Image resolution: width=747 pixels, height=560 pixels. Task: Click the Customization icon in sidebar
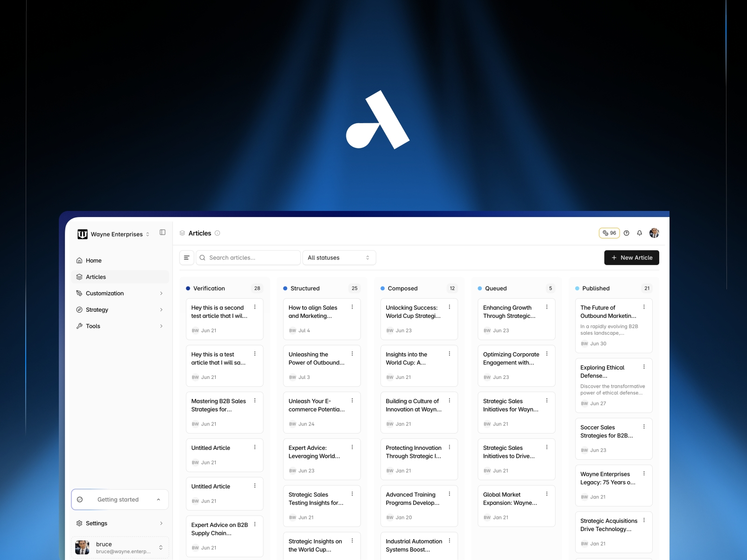[x=80, y=293]
